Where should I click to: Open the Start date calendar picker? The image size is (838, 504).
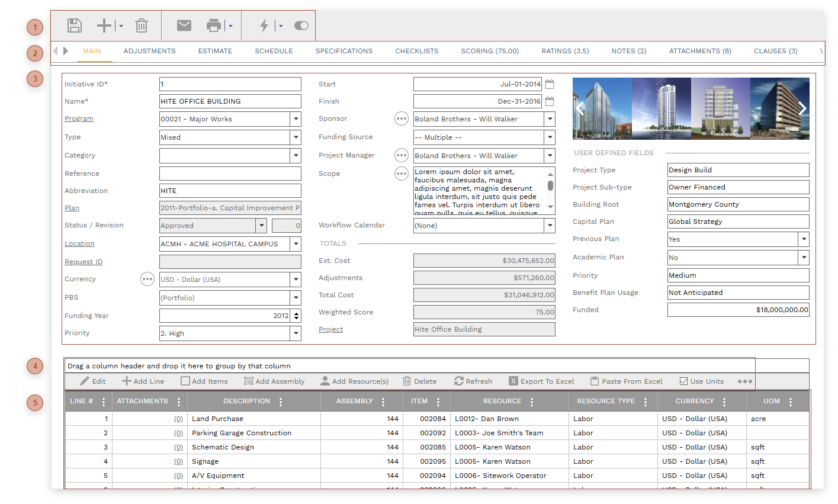[550, 84]
